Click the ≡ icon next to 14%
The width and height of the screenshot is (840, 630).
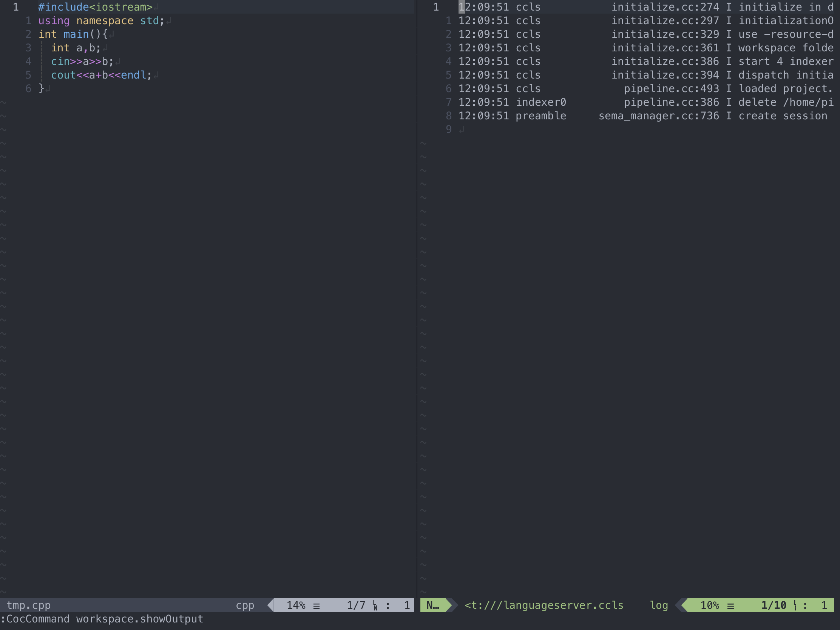point(317,605)
